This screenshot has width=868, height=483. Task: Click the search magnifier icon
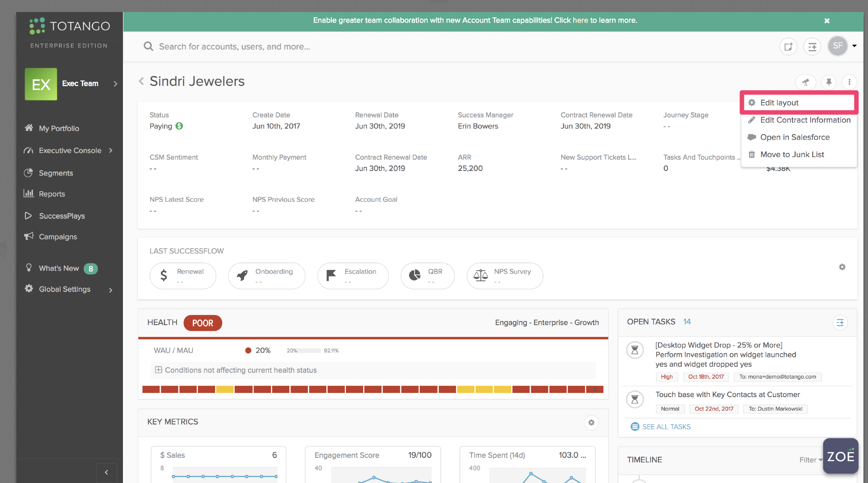148,46
